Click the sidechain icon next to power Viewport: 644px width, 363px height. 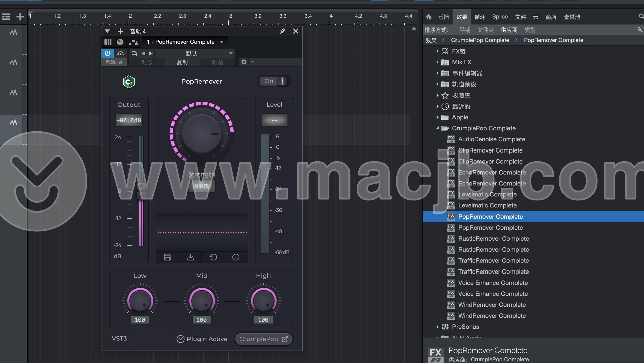tap(121, 53)
